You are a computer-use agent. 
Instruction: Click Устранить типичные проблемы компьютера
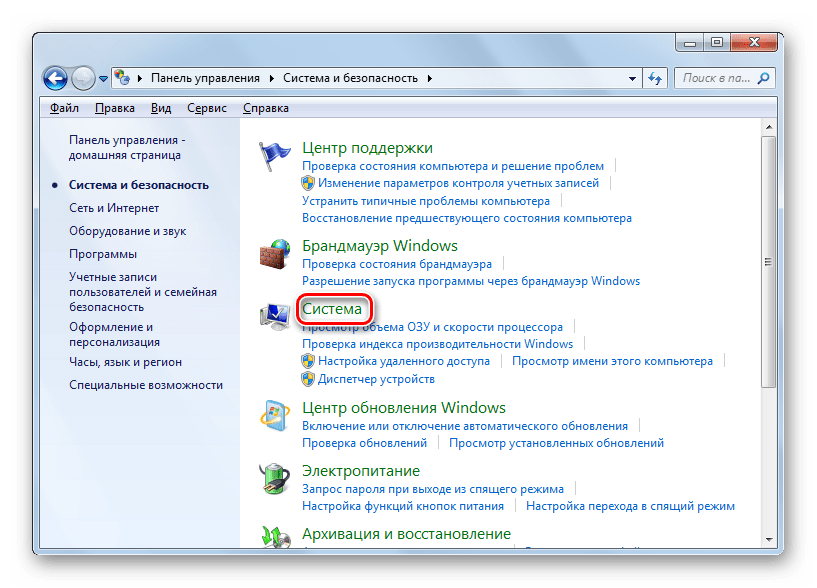coord(426,201)
